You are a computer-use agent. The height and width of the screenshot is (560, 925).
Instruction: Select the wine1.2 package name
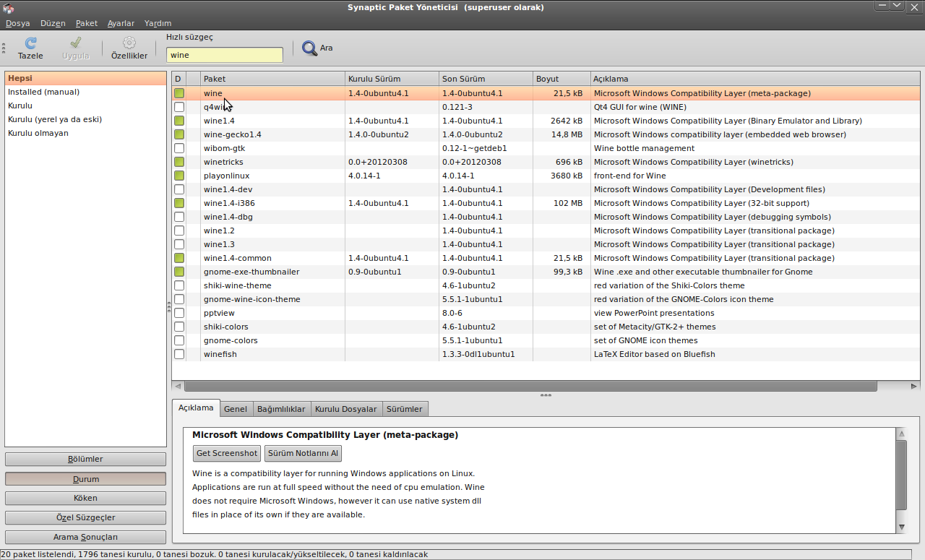point(219,231)
